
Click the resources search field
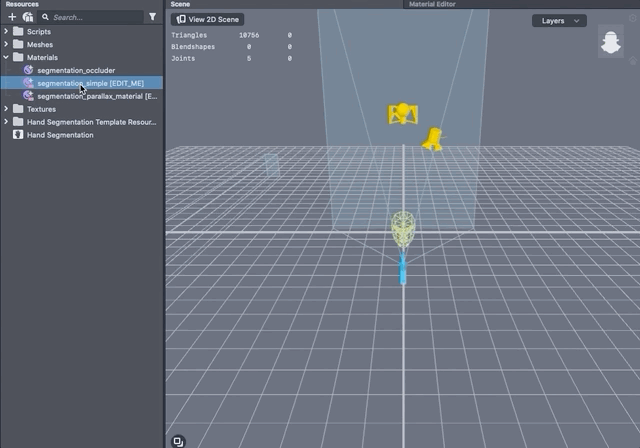tap(95, 17)
